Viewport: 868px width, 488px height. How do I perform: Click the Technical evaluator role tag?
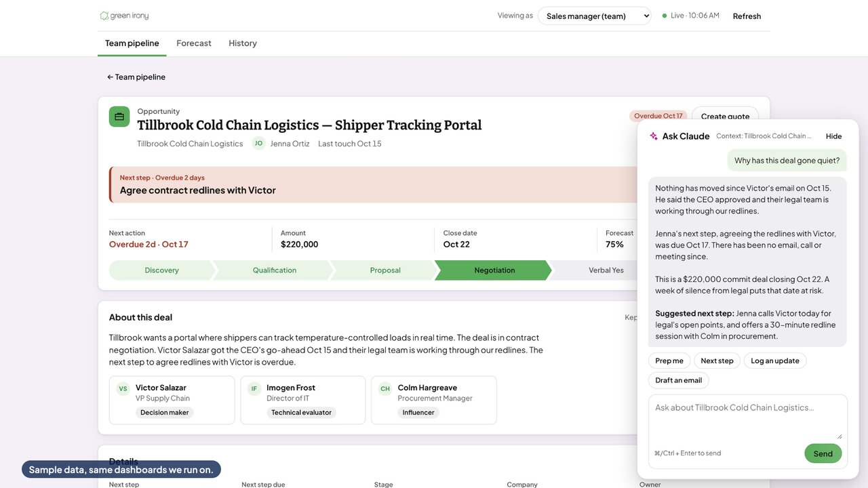click(302, 412)
